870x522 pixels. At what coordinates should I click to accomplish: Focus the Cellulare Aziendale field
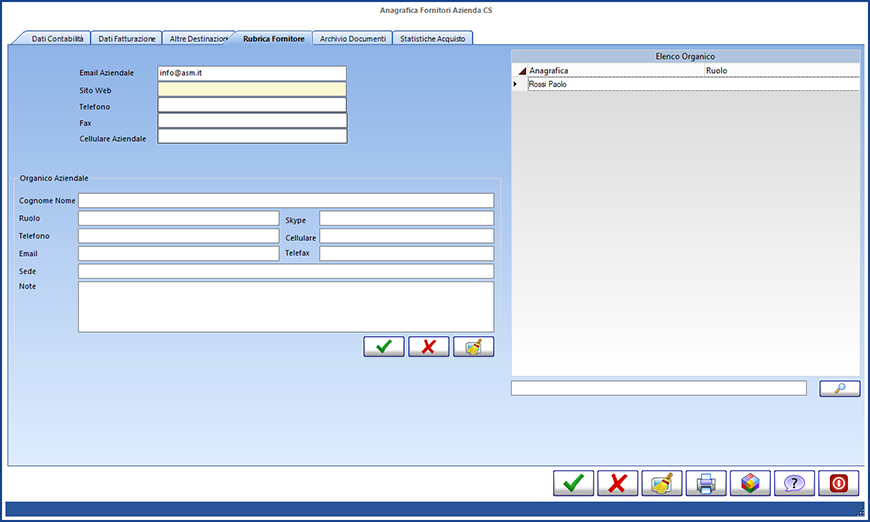point(252,136)
